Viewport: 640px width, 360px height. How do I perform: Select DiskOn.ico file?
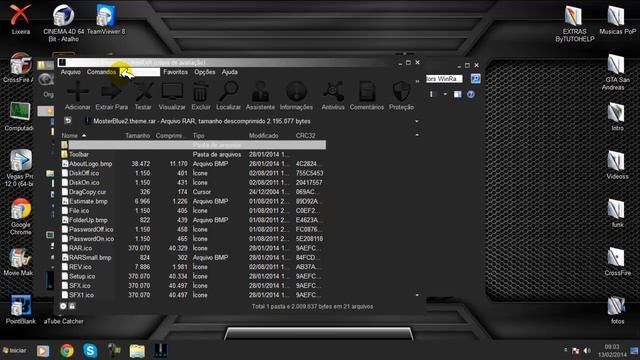coord(193,182)
